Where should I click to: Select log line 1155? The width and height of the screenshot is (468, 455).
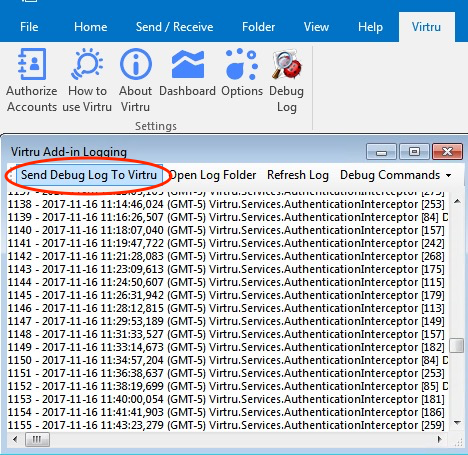pos(226,425)
